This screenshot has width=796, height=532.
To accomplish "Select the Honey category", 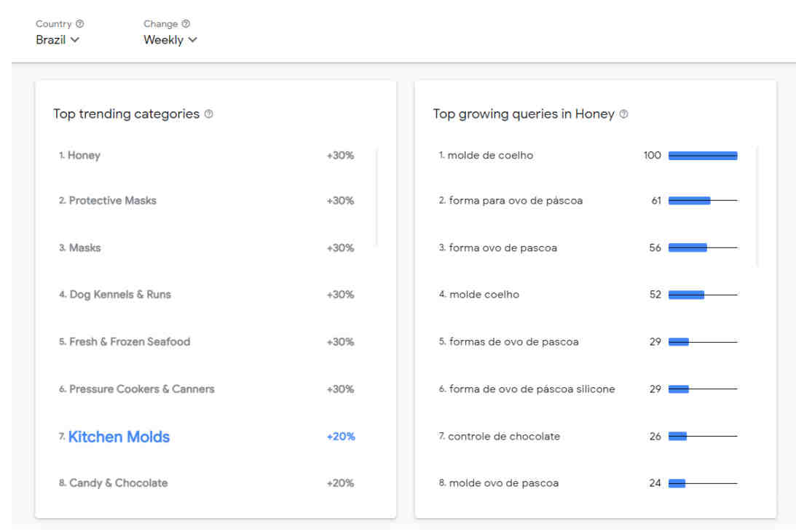I will 84,155.
